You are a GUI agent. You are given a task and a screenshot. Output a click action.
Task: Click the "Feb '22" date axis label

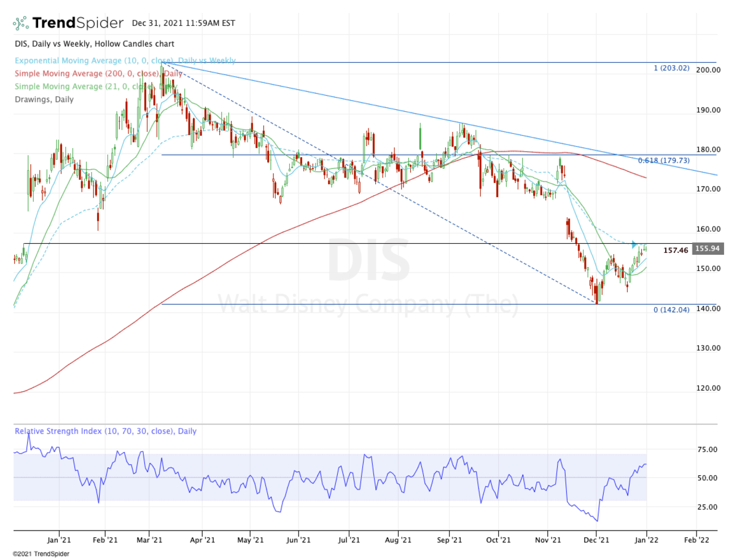click(x=696, y=540)
